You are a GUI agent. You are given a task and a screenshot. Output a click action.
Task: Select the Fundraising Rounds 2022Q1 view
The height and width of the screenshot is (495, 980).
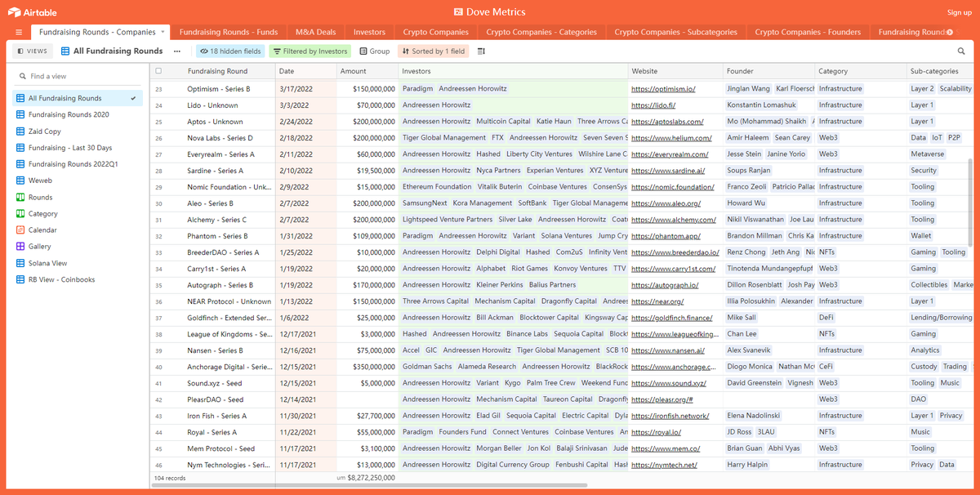[x=78, y=164]
